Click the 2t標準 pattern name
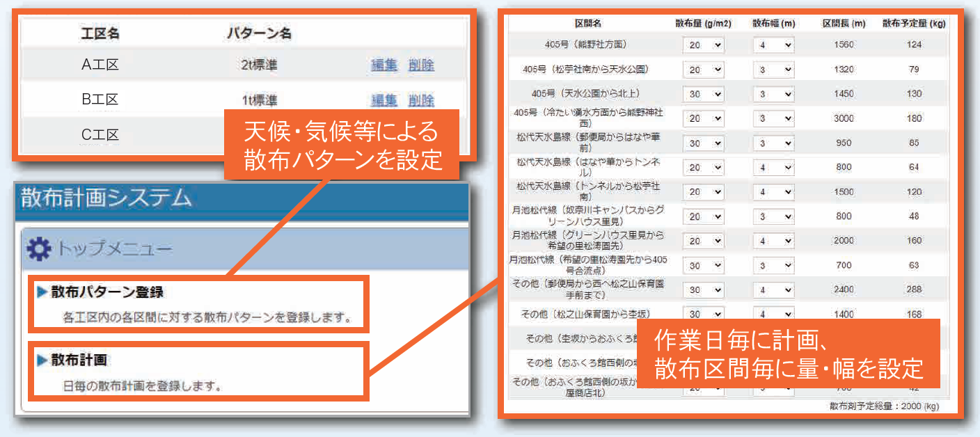Viewport: 980px width, 437px height. pyautogui.click(x=260, y=65)
